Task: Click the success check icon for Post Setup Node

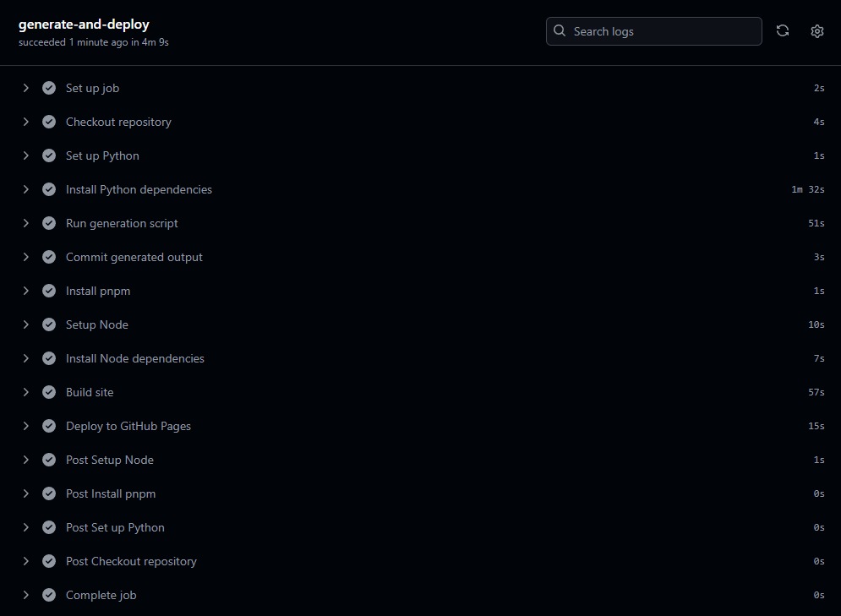Action: 49,460
